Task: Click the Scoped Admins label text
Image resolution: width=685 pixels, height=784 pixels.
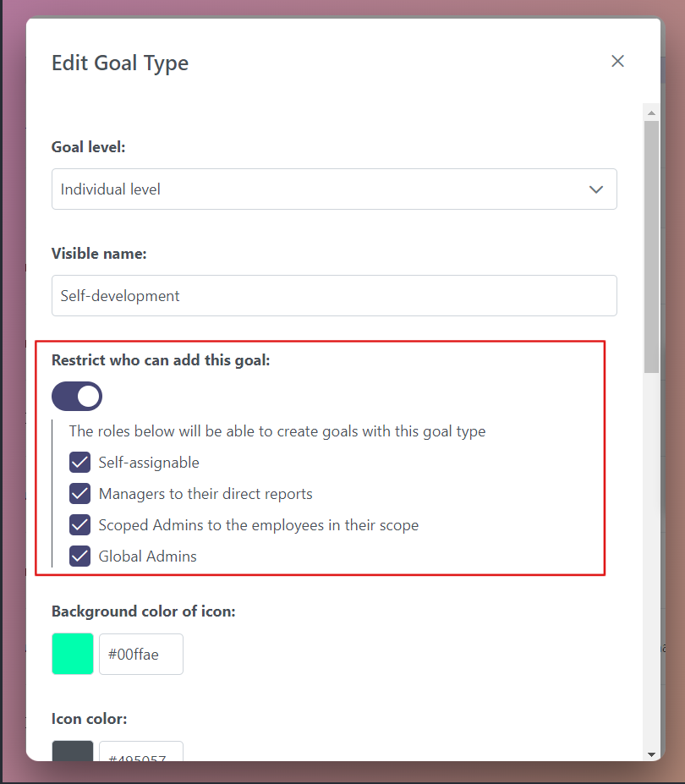Action: [x=258, y=525]
